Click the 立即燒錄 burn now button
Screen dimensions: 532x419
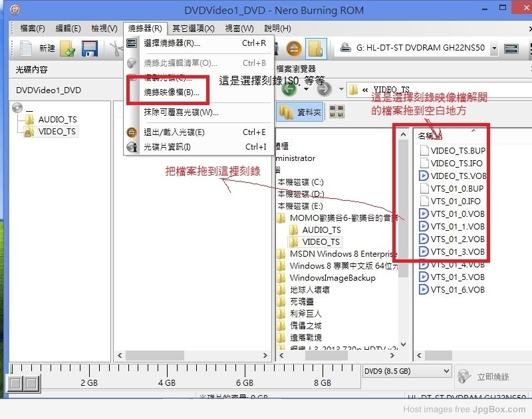click(485, 376)
